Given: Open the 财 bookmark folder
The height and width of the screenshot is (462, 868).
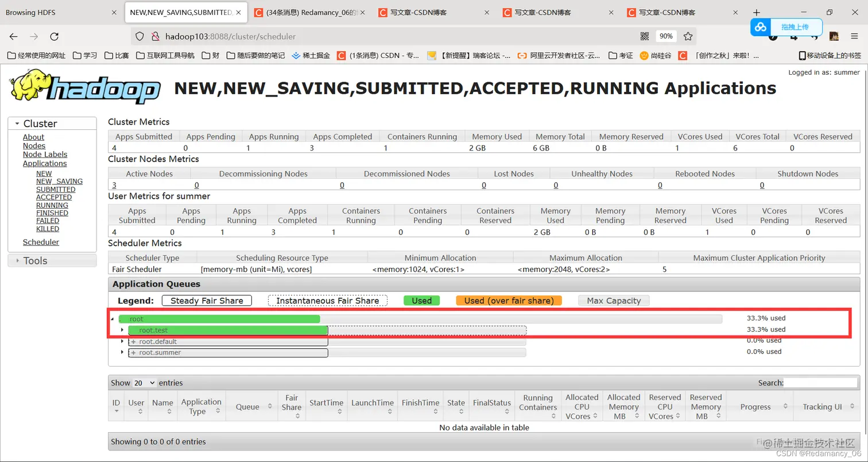Looking at the screenshot, I should point(210,56).
